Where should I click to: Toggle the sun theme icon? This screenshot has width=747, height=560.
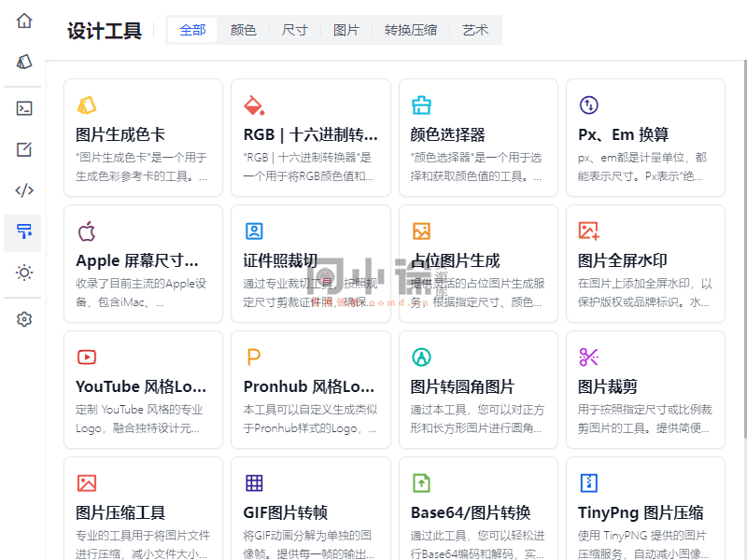tap(24, 273)
